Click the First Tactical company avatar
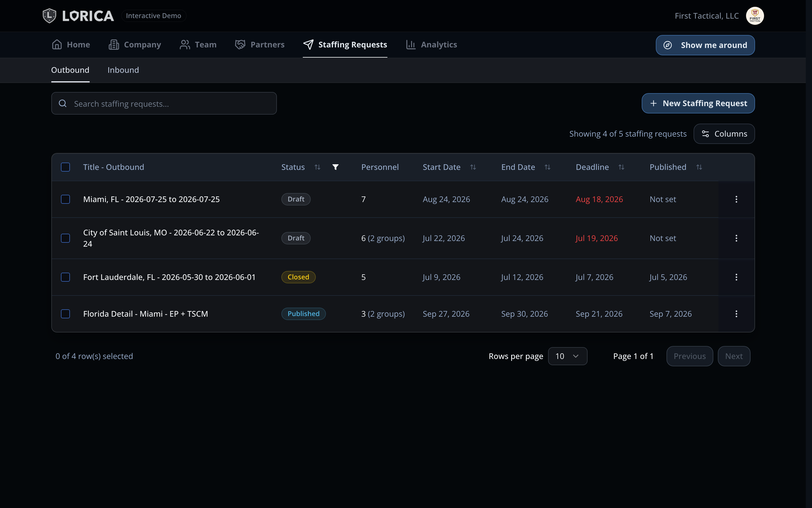 coord(754,16)
